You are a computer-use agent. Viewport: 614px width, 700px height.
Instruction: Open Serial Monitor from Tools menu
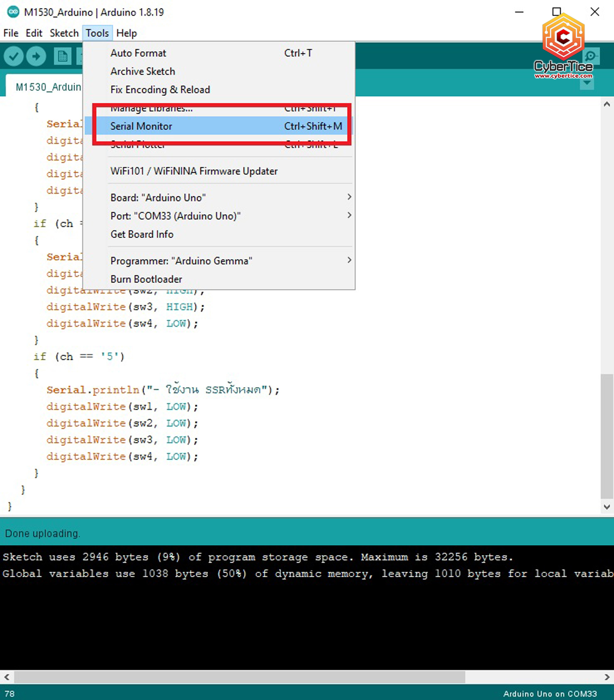[219, 126]
